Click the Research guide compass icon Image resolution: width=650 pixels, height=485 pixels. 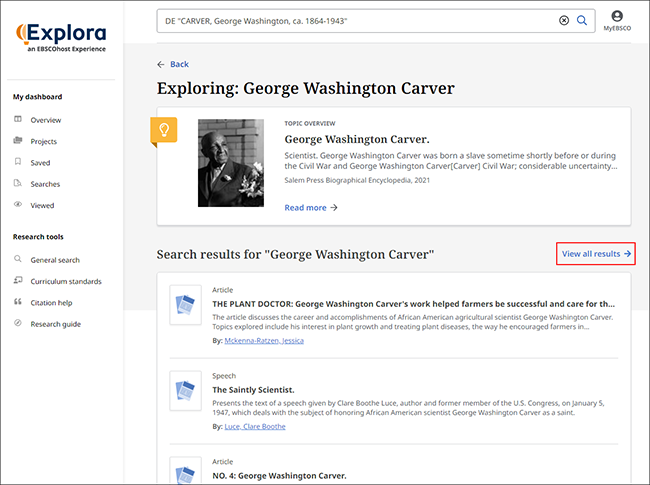coord(18,323)
